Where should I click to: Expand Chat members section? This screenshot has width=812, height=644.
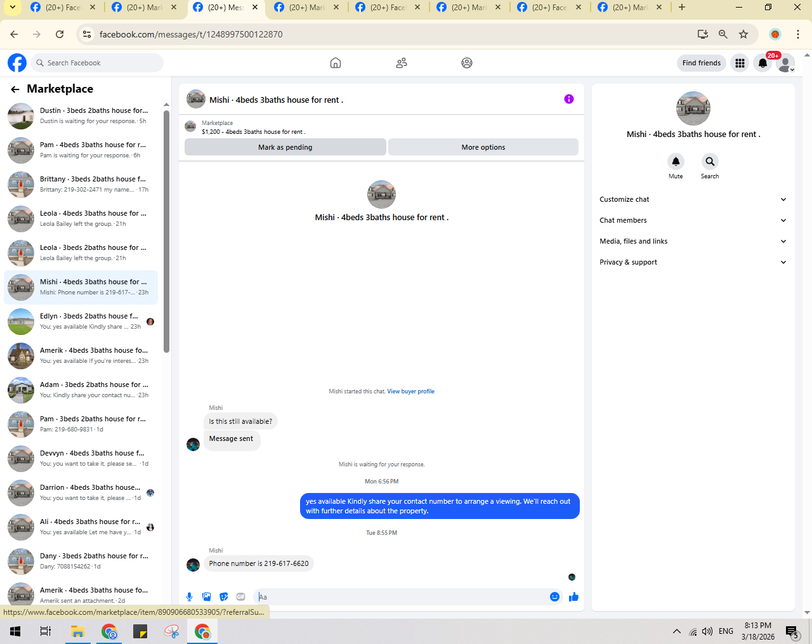coord(693,220)
